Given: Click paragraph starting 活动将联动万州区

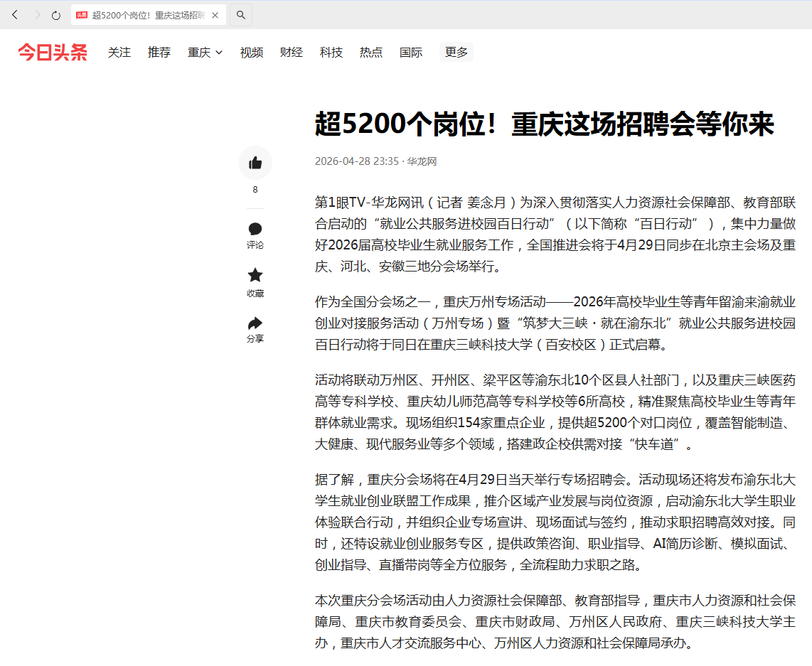Looking at the screenshot, I should click(x=555, y=412).
